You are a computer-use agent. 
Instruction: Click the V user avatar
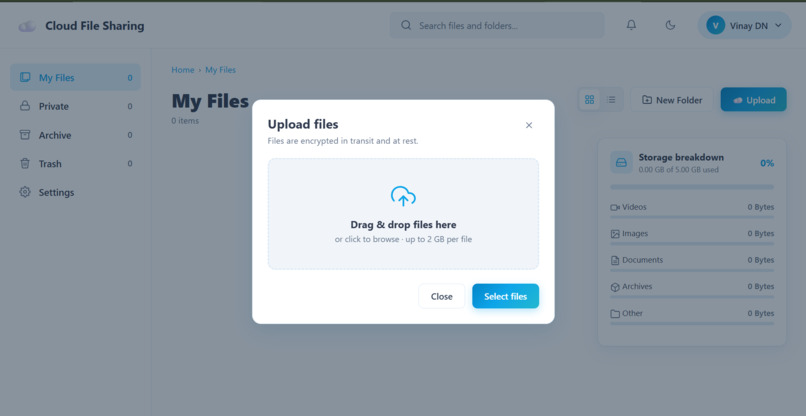coord(715,25)
